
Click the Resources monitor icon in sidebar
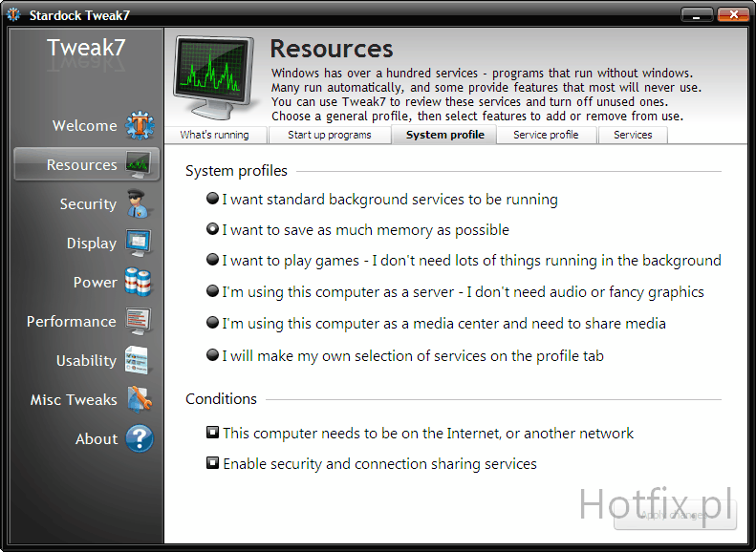click(139, 164)
